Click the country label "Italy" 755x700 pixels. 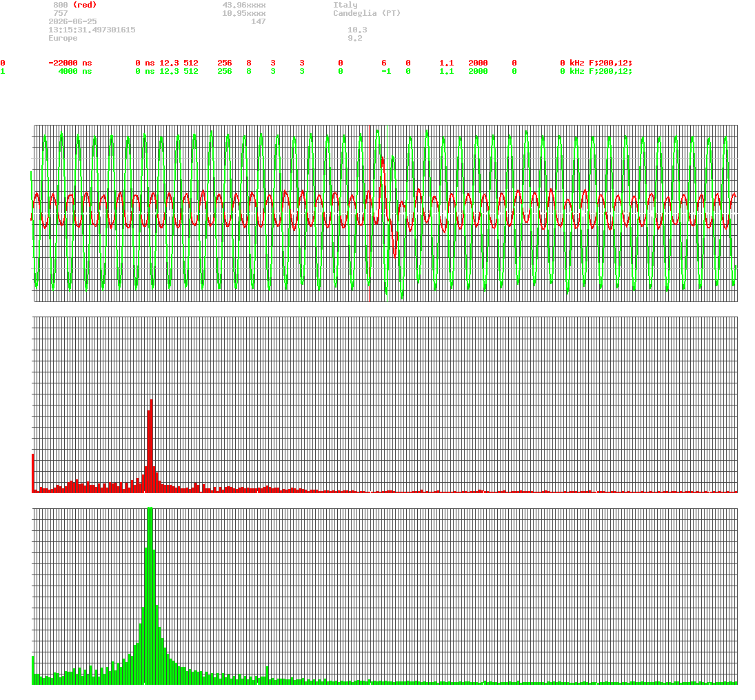click(x=345, y=5)
